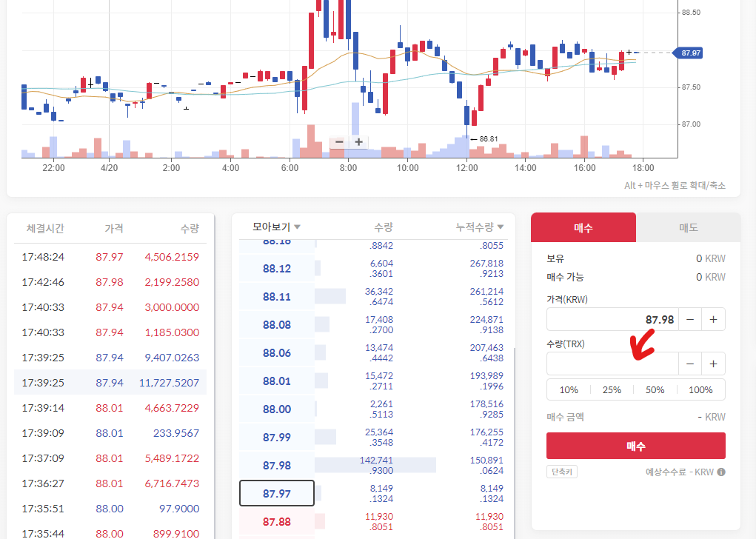Select the 88.11 order book price
Screen dimensions: 756x539
[277, 296]
